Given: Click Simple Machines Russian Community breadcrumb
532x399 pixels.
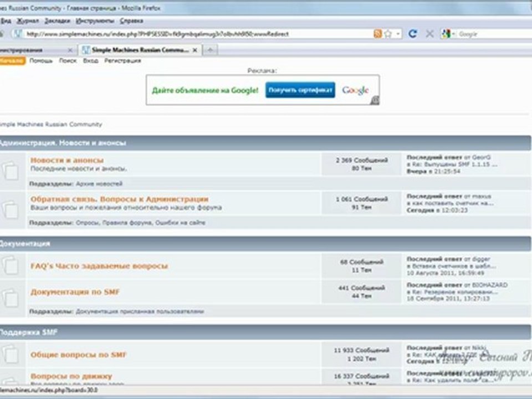Looking at the screenshot, I should click(51, 124).
